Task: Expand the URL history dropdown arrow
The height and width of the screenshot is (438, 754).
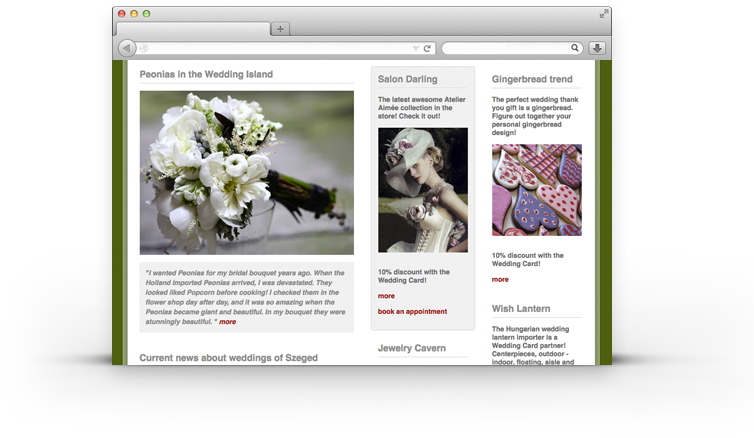Action: [416, 48]
